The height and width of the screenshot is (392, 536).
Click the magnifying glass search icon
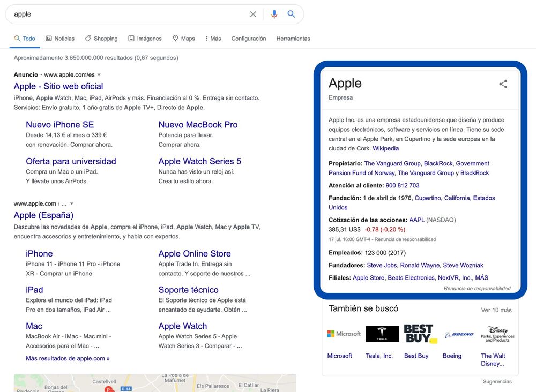[x=291, y=14]
